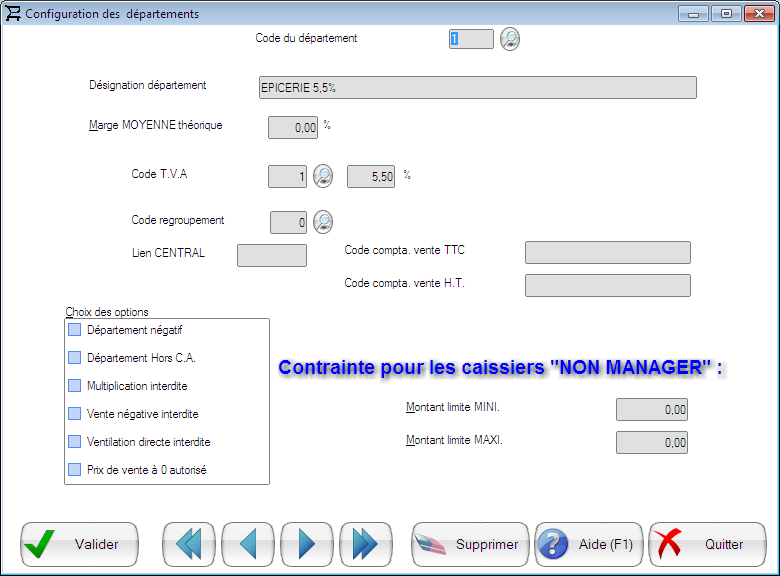Toggle the Département Hors C.A. checkbox
The image size is (780, 576).
coord(74,357)
